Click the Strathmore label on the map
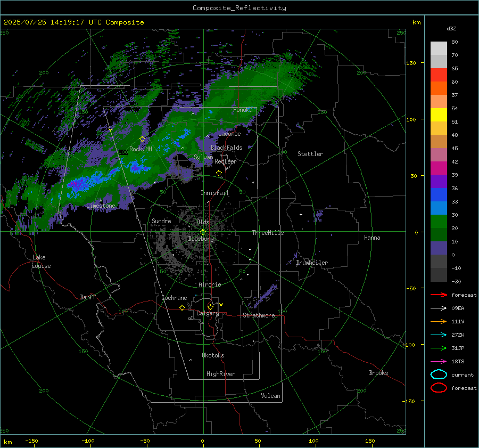 259,315
